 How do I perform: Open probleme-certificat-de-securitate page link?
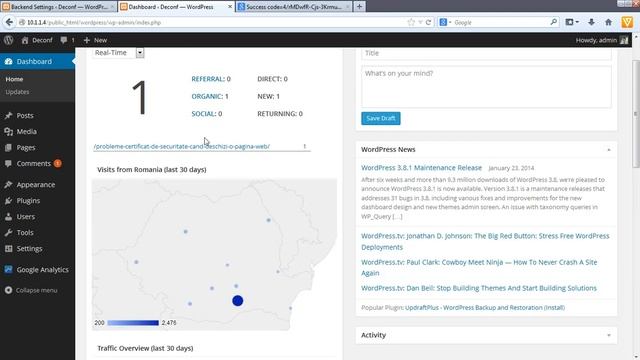[182, 146]
